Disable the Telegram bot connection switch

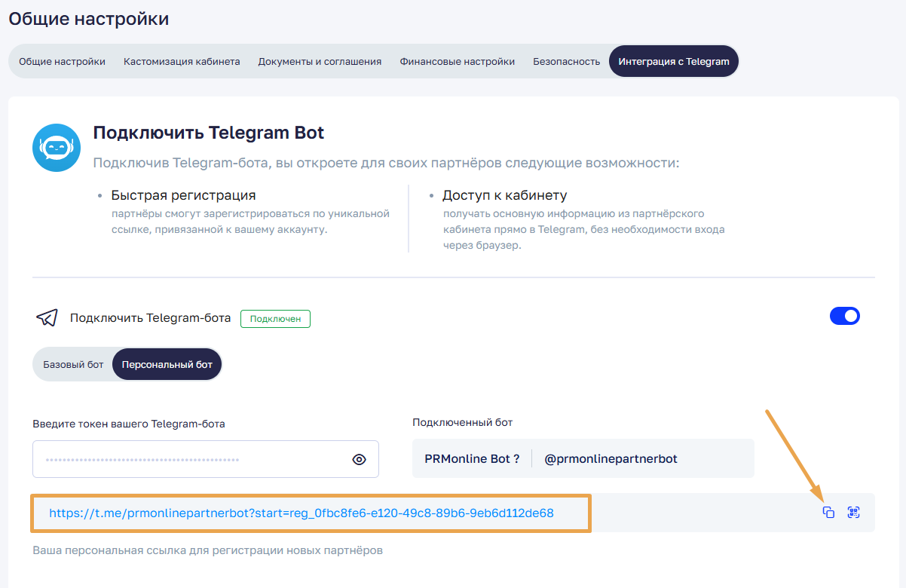point(844,316)
